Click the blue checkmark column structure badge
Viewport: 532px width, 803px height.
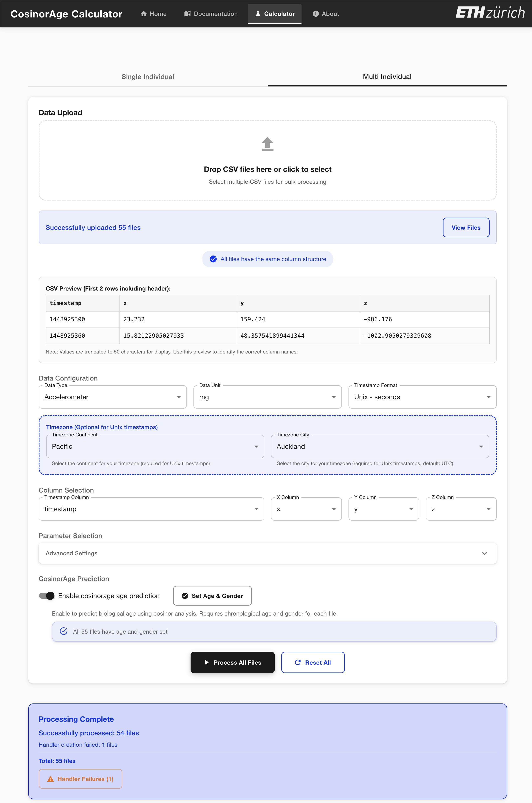point(213,259)
